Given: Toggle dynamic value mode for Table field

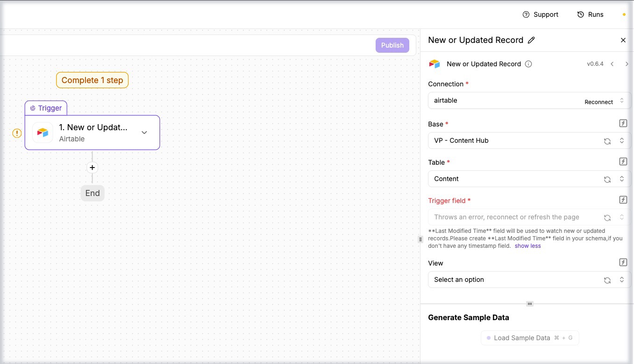Looking at the screenshot, I should [623, 162].
